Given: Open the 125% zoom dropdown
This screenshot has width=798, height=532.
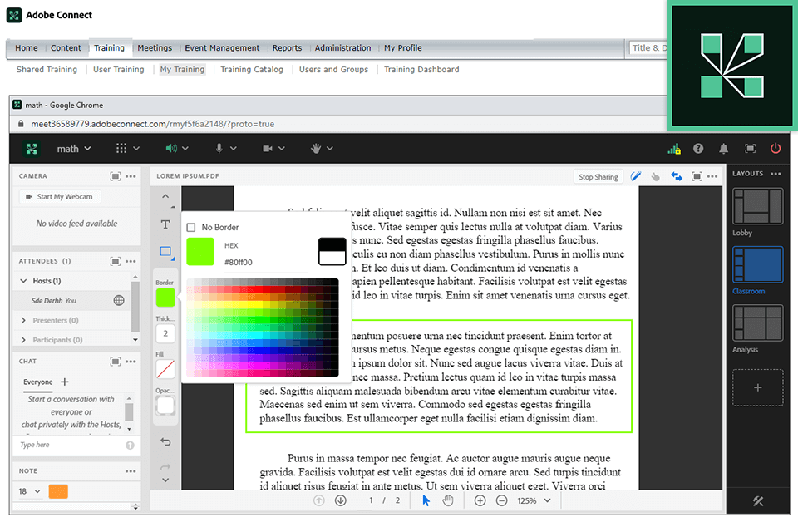Looking at the screenshot, I should point(534,501).
